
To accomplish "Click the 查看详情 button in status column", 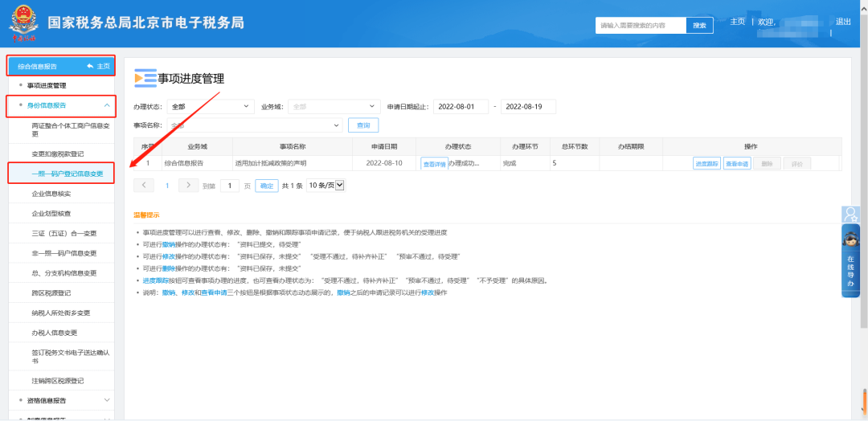I will click(x=434, y=164).
